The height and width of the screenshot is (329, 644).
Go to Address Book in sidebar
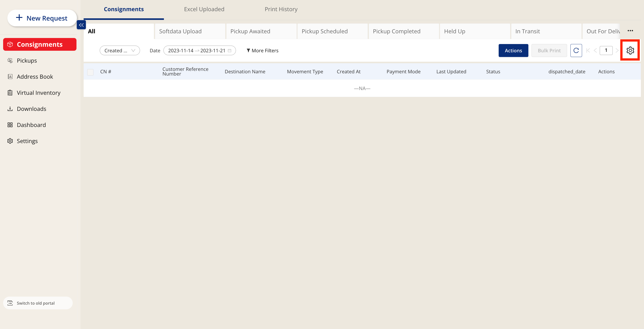(35, 77)
